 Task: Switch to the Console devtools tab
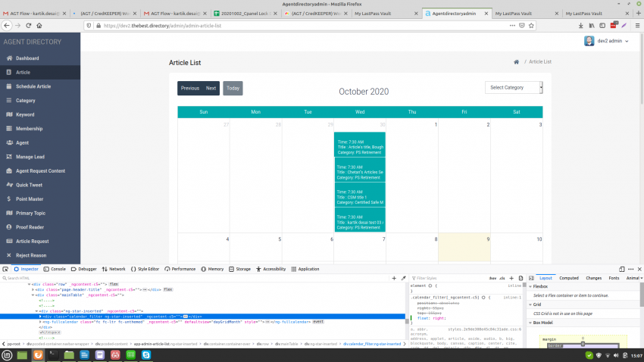(55, 269)
